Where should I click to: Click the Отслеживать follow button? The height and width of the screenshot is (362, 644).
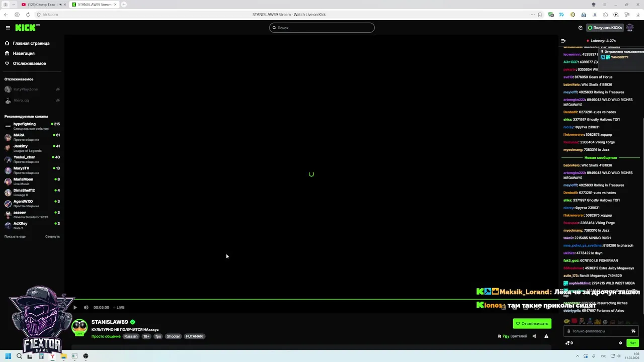[532, 324]
